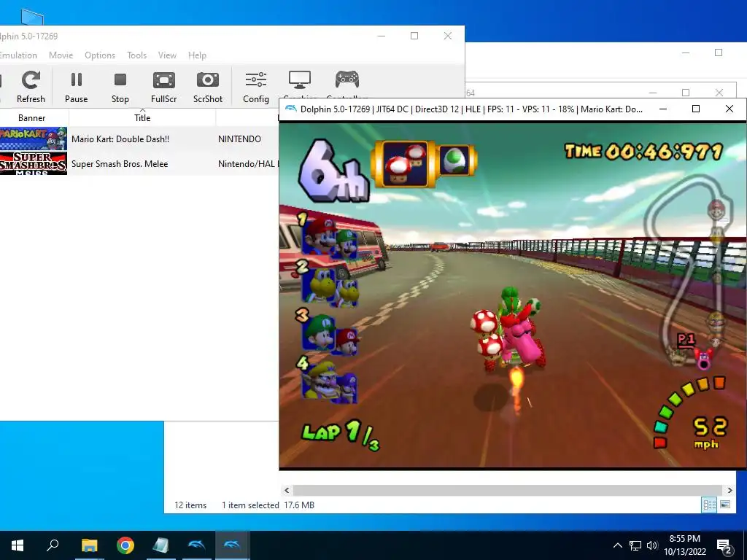
Task: Switch to the active Dolphin game taskbar icon
Action: tap(233, 545)
